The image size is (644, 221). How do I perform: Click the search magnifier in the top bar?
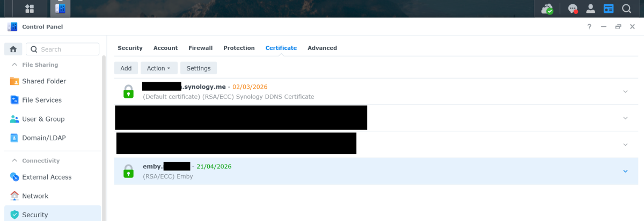click(626, 9)
